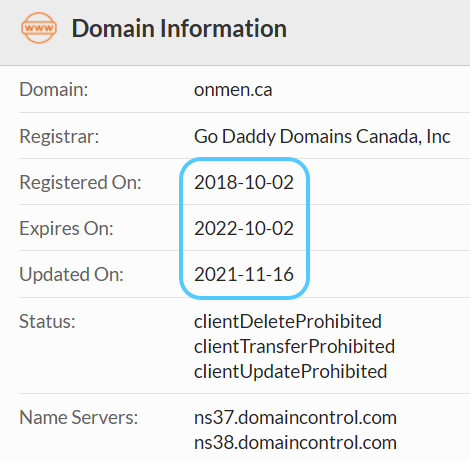Viewport: 470px width, 462px height.
Task: Click the Status: label
Action: [x=47, y=322]
